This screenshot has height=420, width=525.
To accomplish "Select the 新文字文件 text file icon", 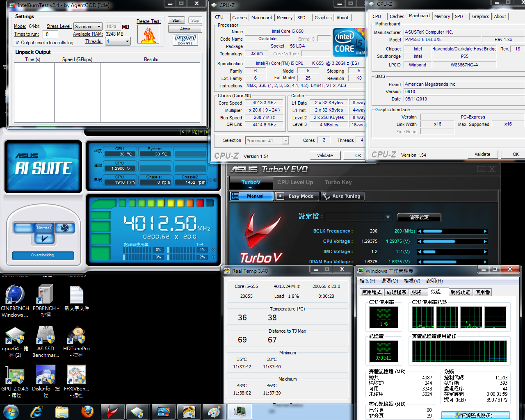I will (77, 298).
